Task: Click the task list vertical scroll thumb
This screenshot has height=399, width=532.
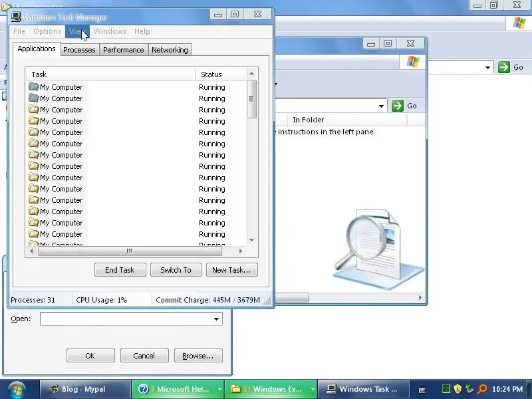Action: (251, 99)
